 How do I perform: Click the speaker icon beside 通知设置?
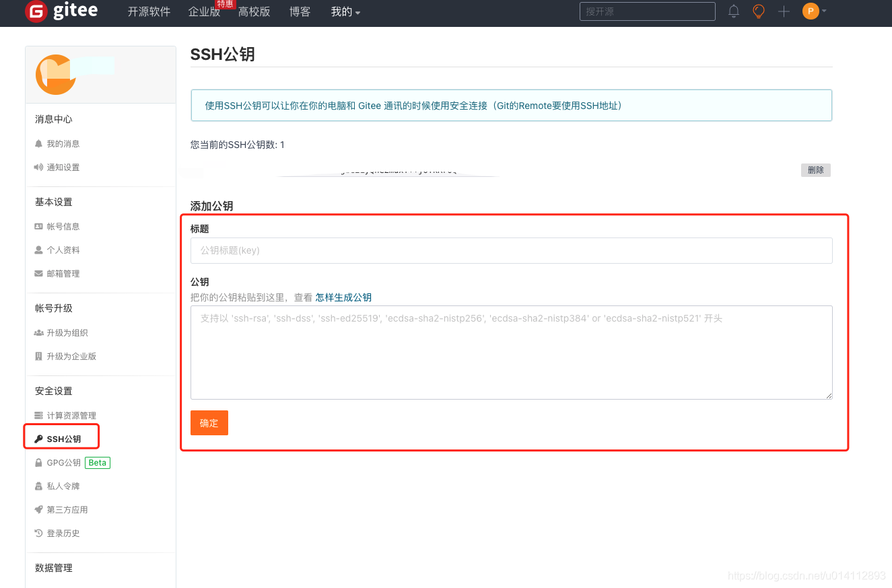tap(38, 168)
